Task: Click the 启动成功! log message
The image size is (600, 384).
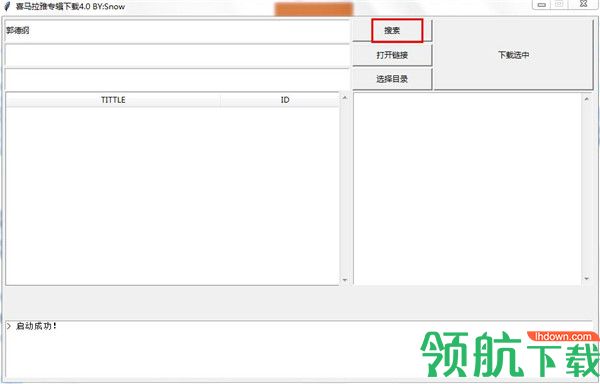Action: (36, 326)
